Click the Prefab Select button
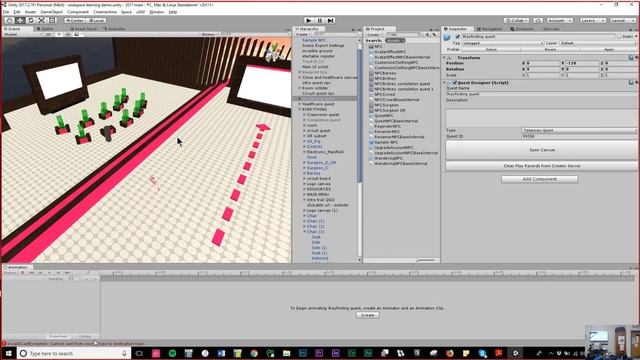Screen dimensions: 640x360 [x=491, y=49]
